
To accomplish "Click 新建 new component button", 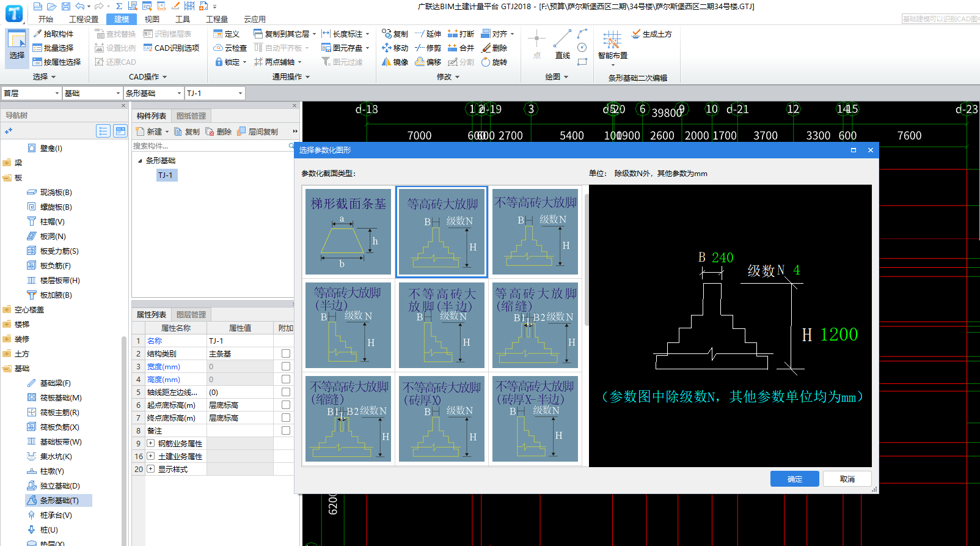I will click(152, 131).
